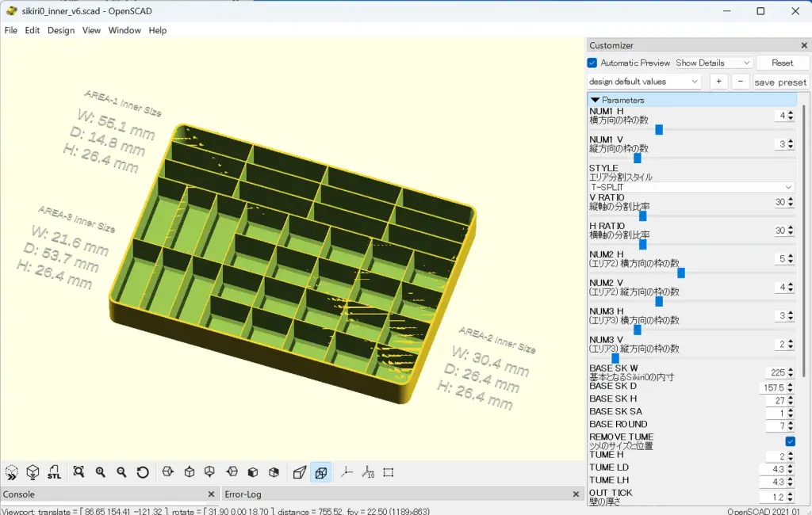Toggle the Show Edges icon
The width and height of the screenshot is (812, 515).
[x=389, y=472]
